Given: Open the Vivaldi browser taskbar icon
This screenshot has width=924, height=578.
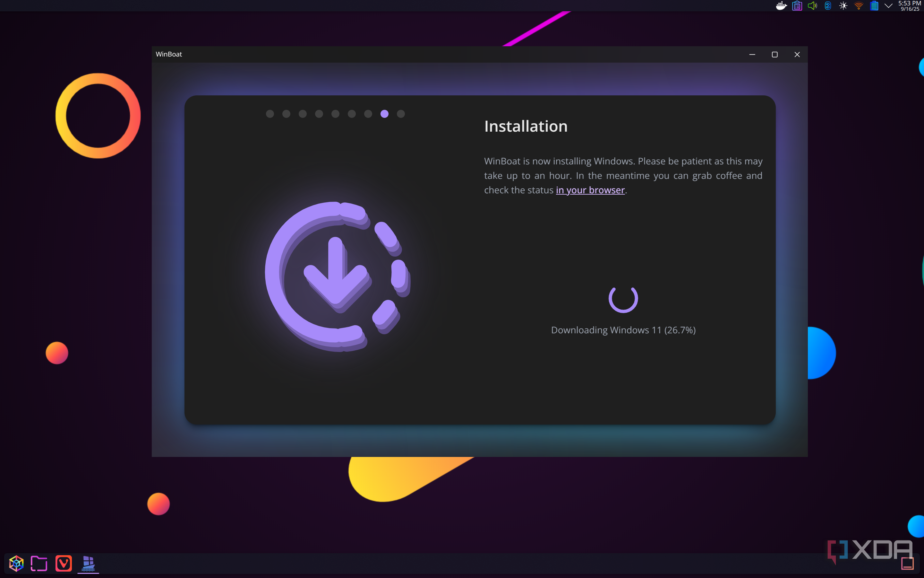Looking at the screenshot, I should (64, 563).
